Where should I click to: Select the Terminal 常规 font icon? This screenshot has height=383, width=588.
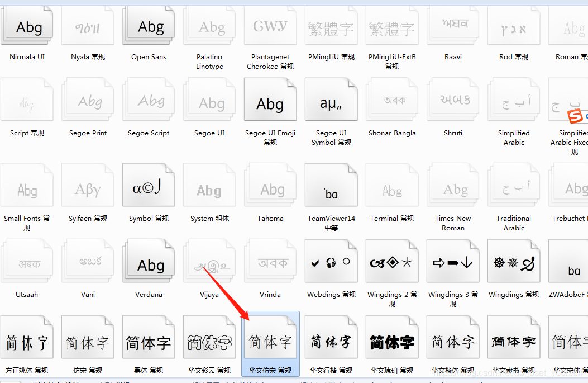click(392, 185)
